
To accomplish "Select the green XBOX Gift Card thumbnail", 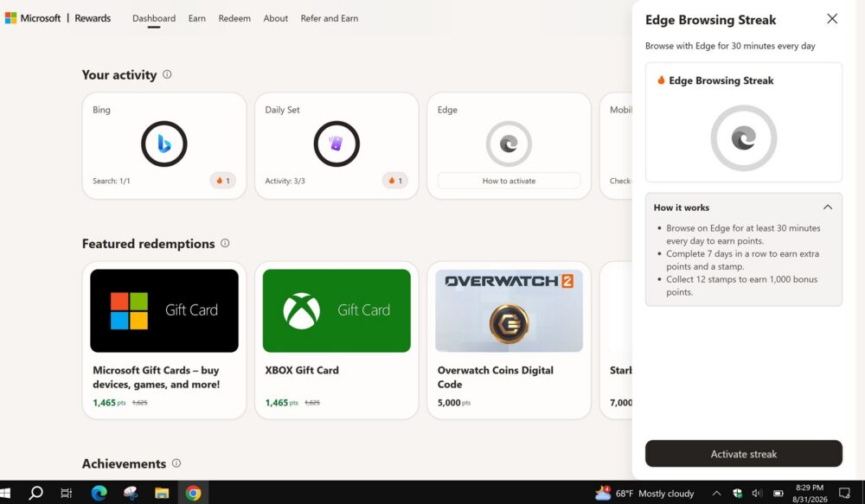I will (x=336, y=310).
